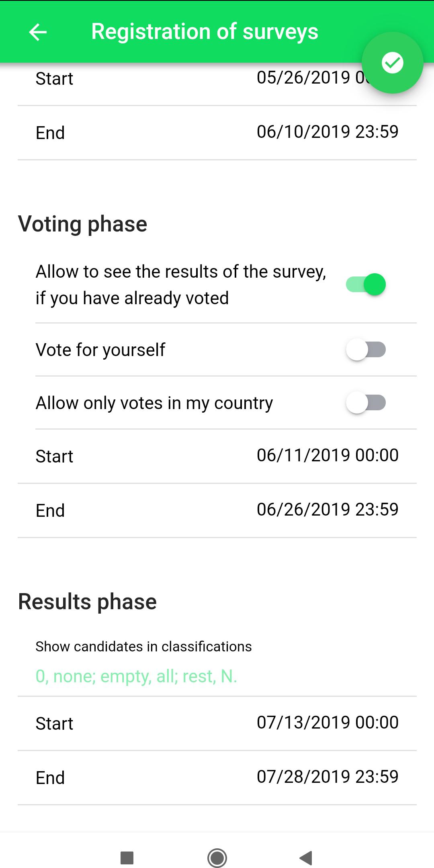The height and width of the screenshot is (868, 434).
Task: Disable seeing results after voting toggle
Action: pyautogui.click(x=366, y=285)
